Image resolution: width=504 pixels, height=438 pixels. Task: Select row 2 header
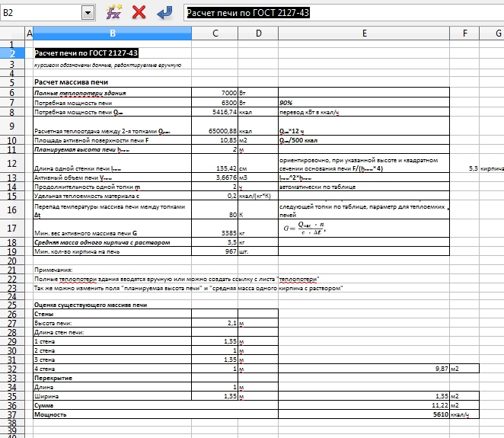[12, 53]
